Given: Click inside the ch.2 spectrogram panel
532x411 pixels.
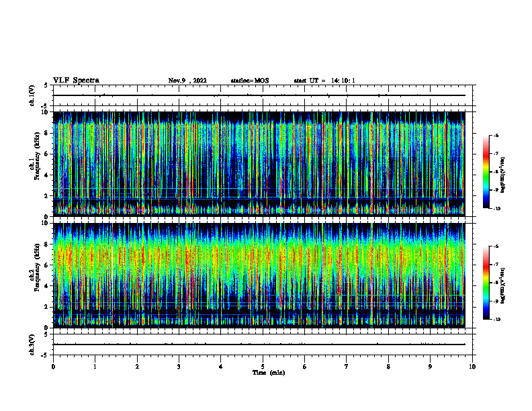Looking at the screenshot, I should 259,275.
